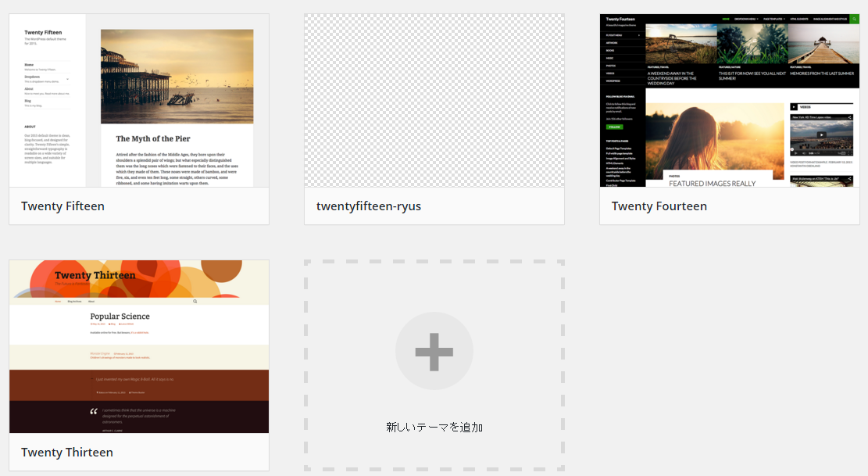This screenshot has width=868, height=476.
Task: Click the "Twenty Thirteen" theme name
Action: coord(67,453)
